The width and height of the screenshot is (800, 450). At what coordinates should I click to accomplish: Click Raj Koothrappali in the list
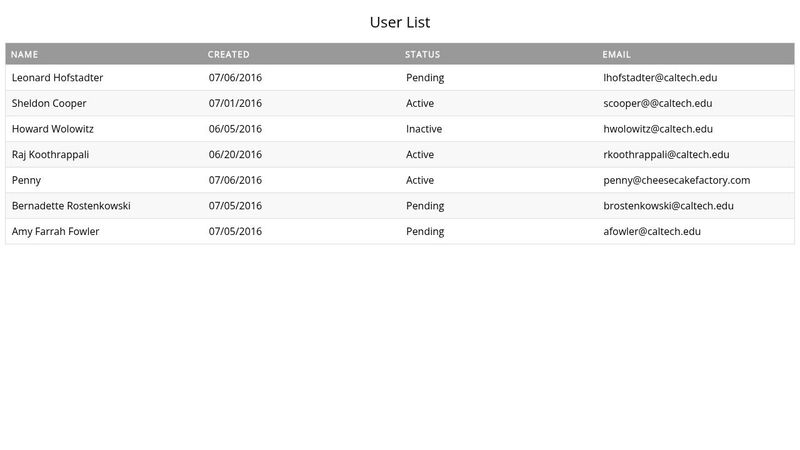pos(50,155)
